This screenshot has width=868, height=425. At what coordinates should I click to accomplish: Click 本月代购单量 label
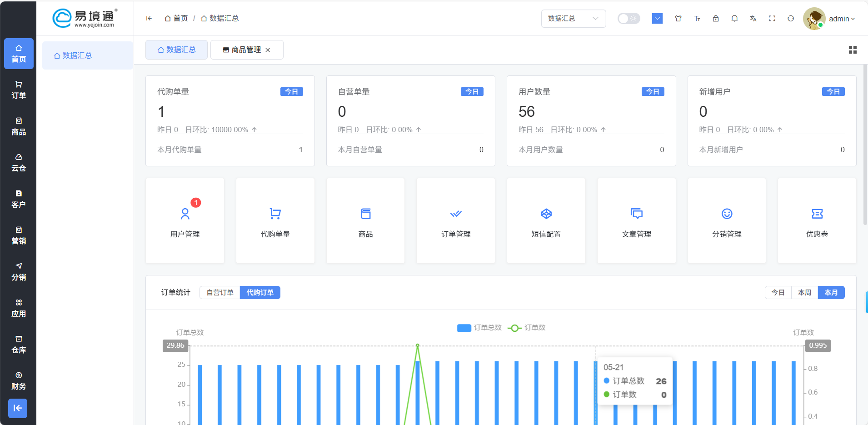click(x=180, y=150)
